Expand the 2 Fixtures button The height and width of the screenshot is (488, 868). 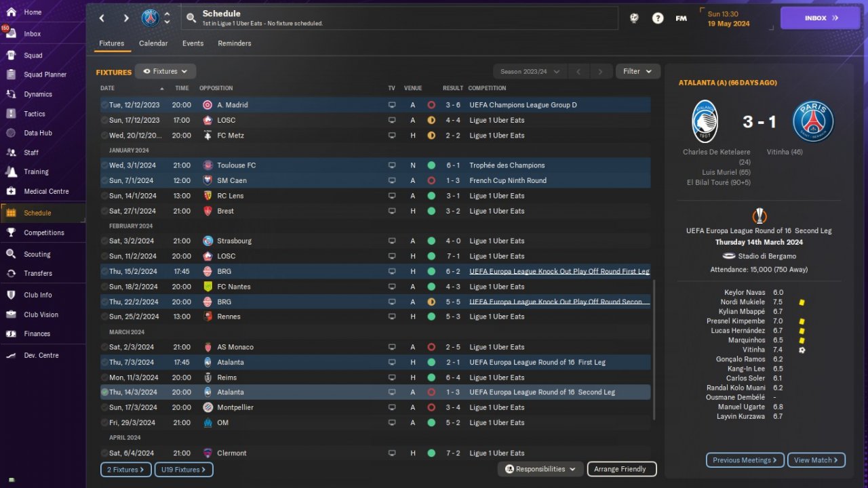coord(125,469)
